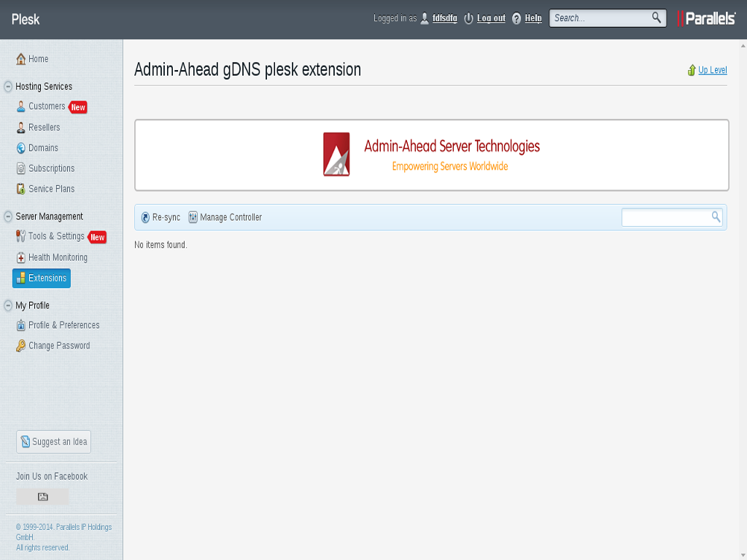Click the list filter magnifier icon
Viewport: 747px width, 560px height.
click(716, 217)
